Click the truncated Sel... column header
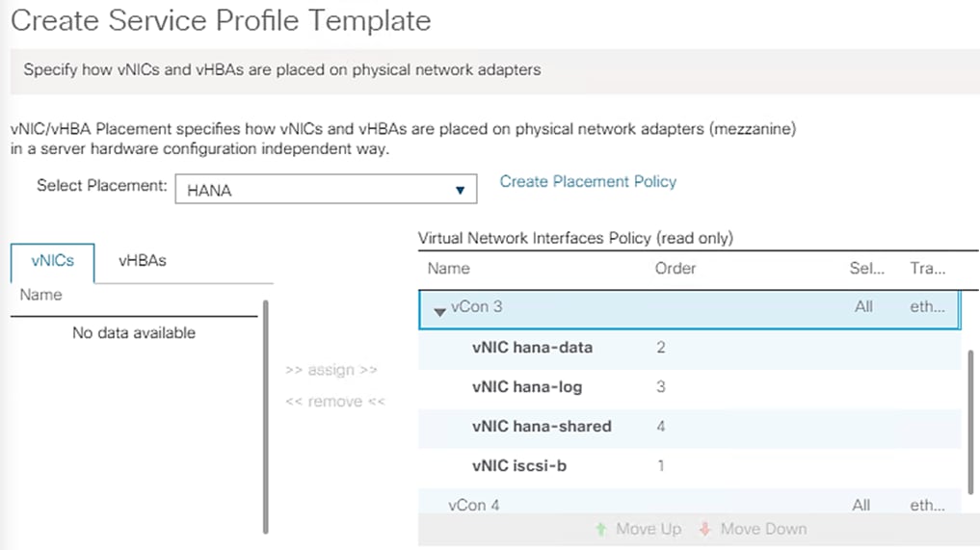This screenshot has height=550, width=980. (861, 268)
